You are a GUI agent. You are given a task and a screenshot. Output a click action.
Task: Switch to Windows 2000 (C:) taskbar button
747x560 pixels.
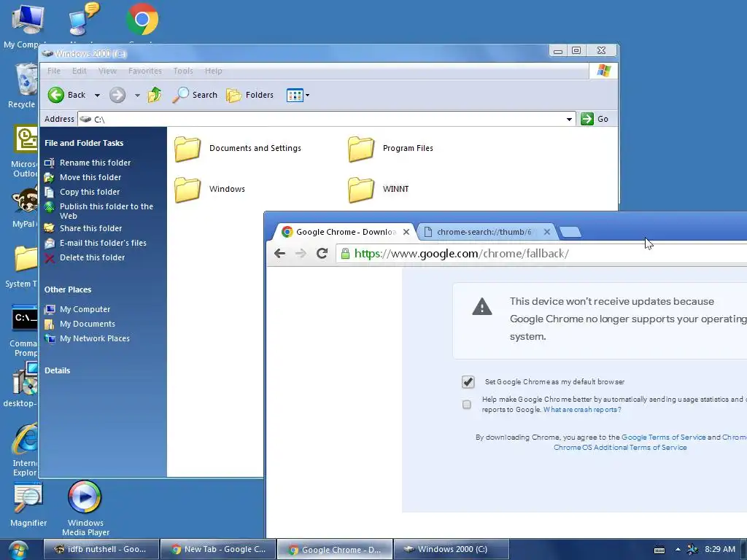(452, 550)
